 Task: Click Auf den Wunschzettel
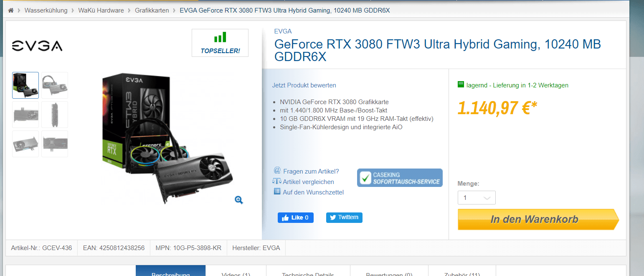pos(313,192)
